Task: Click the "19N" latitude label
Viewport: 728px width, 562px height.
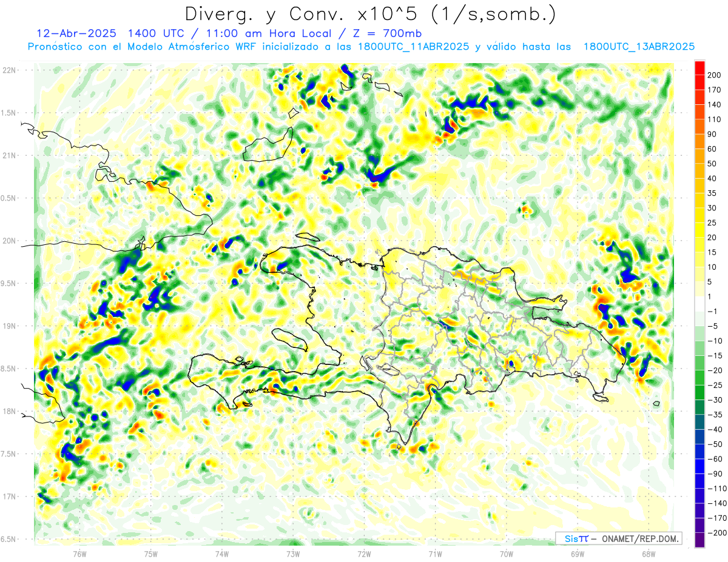Action: pyautogui.click(x=9, y=326)
